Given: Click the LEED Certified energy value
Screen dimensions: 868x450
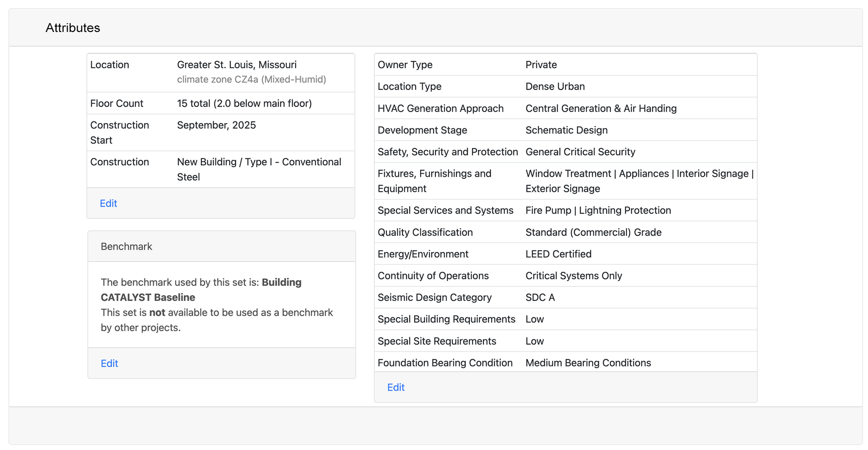Looking at the screenshot, I should [558, 254].
